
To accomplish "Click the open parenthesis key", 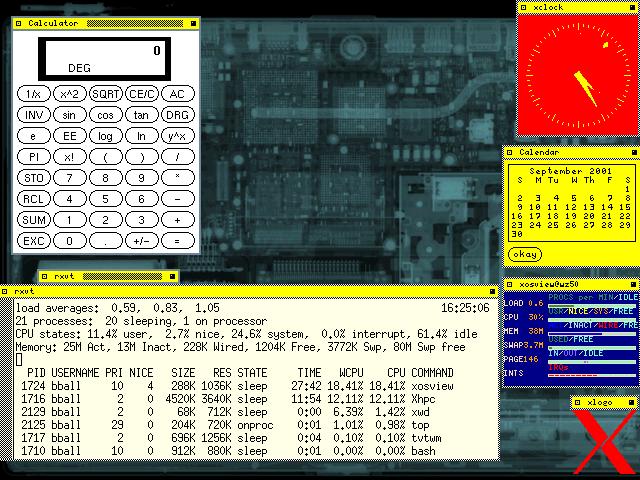I will pos(106,157).
